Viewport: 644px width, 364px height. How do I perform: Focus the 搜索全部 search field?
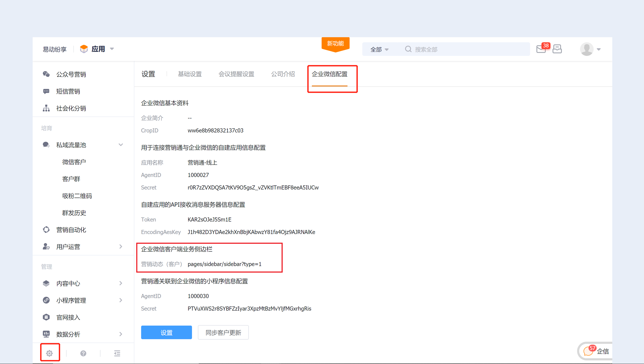point(466,49)
